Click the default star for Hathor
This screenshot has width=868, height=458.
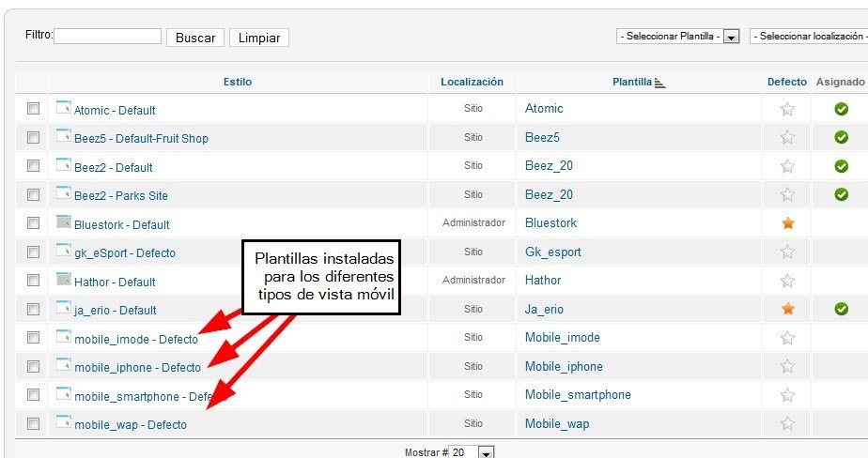click(787, 281)
